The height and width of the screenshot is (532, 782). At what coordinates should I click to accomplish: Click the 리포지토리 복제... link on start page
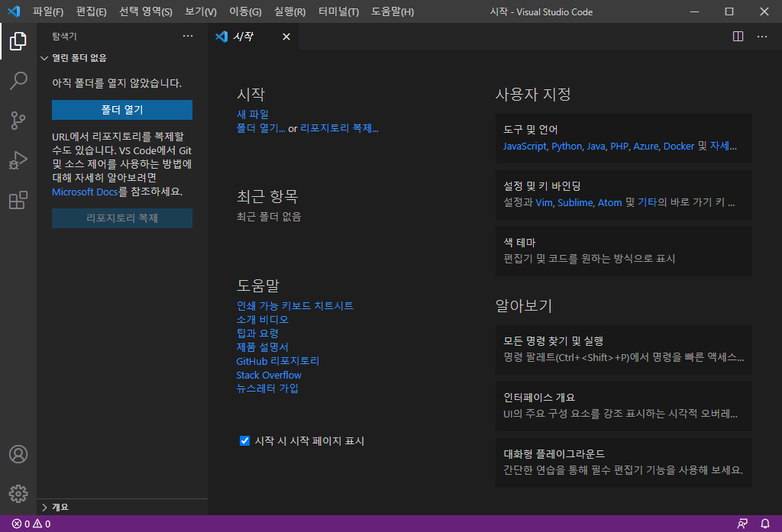click(339, 128)
